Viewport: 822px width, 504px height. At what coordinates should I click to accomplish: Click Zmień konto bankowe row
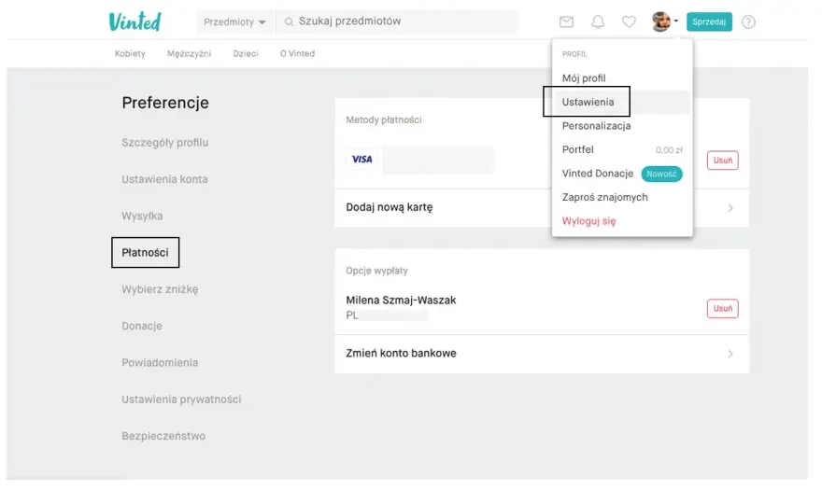[x=542, y=354]
